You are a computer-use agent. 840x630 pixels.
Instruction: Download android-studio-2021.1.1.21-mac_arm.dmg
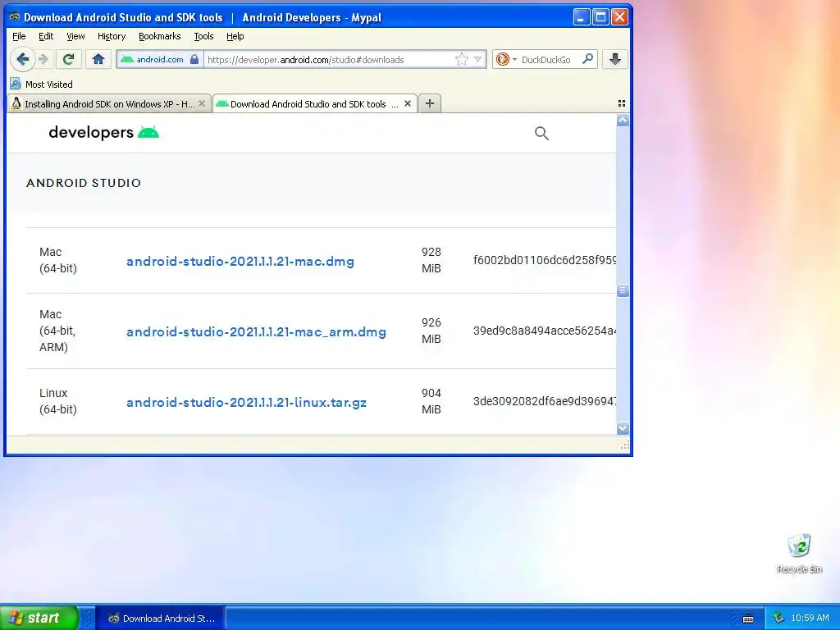[256, 332]
